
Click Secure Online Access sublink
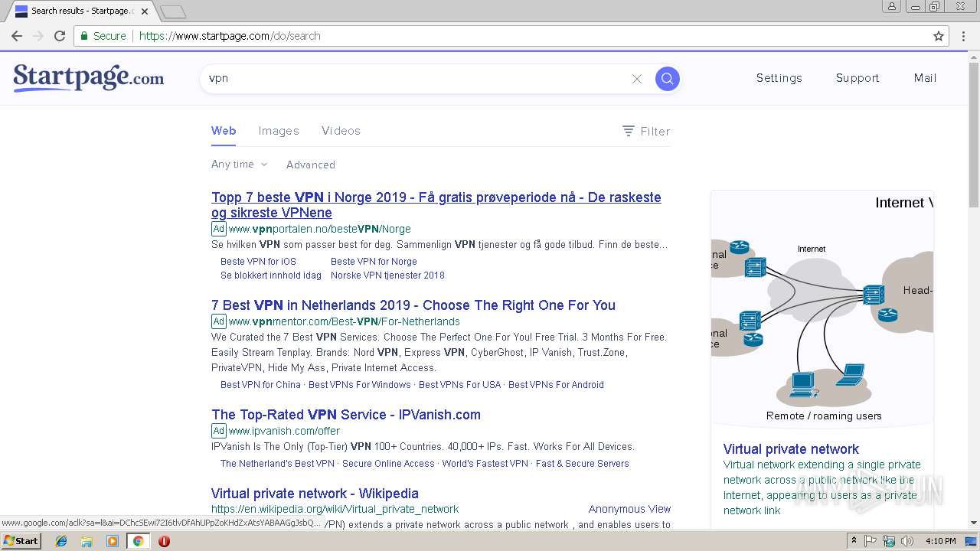coord(388,464)
